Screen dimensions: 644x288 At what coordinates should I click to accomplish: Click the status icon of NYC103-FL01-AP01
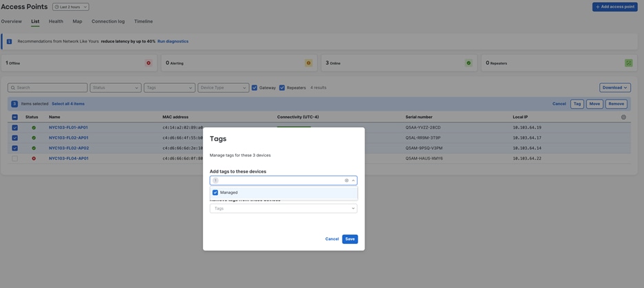[34, 128]
